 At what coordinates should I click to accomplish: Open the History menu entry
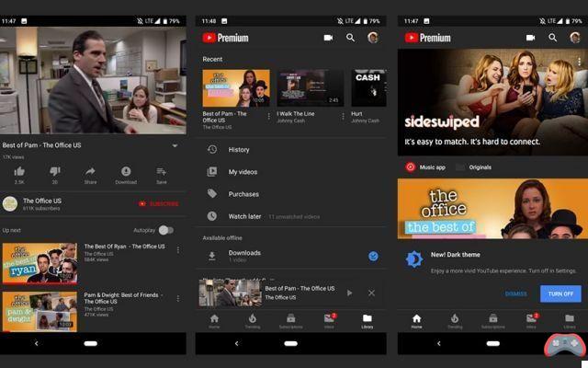291,149
